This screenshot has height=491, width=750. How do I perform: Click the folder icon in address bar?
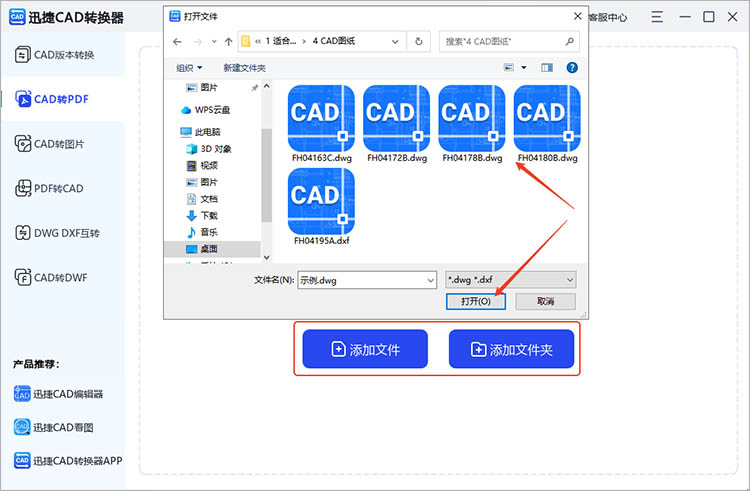coord(245,42)
